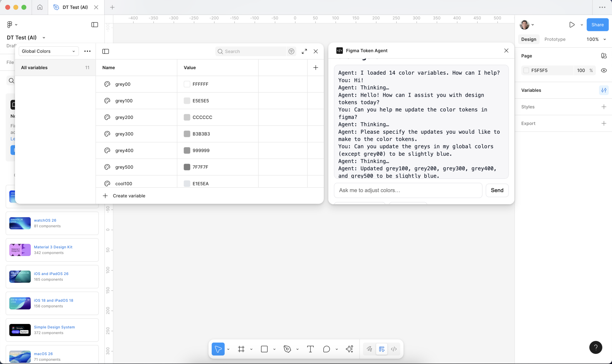Open variables settings icon in Design panel

pos(604,90)
